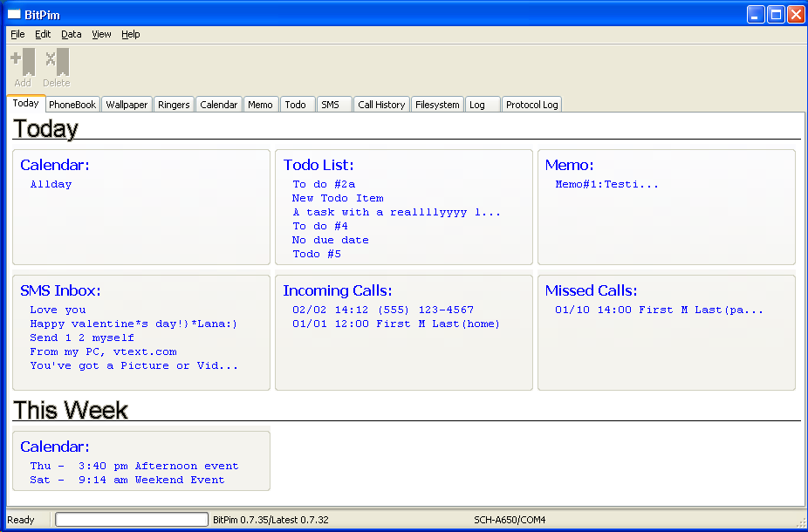This screenshot has width=808, height=532.
Task: Open 'Thu - 3:40 pm Afternoon event'
Action: (x=134, y=466)
